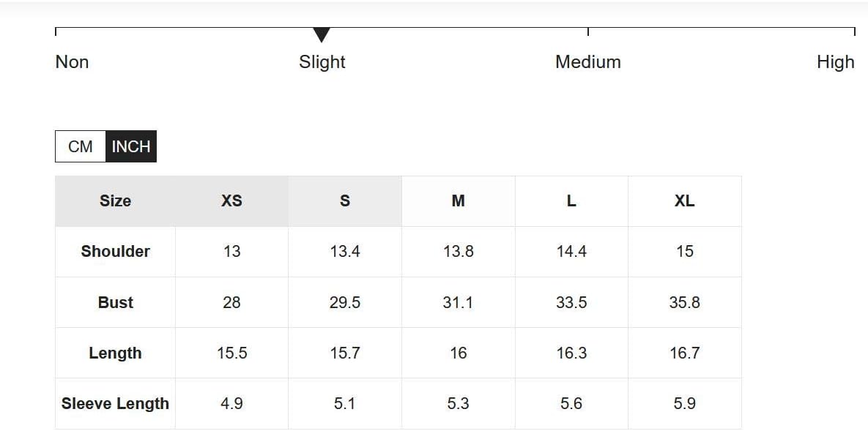Click the Size header cell

click(x=115, y=200)
